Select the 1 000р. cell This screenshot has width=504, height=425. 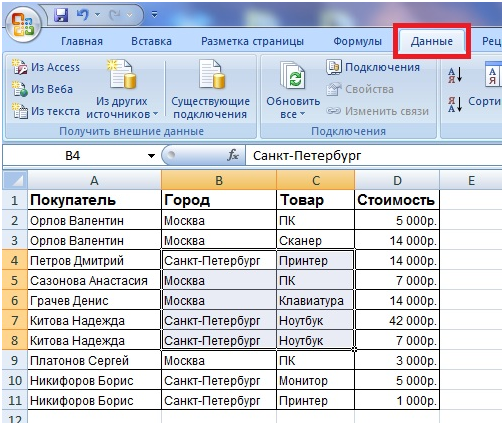(x=397, y=400)
